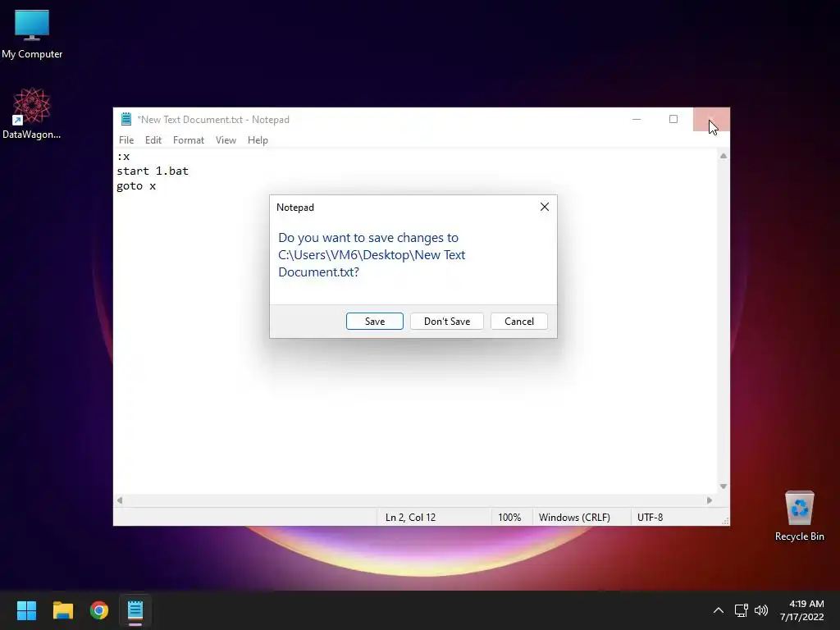
Task: Open the clock showing 4:19 AM
Action: click(802, 610)
